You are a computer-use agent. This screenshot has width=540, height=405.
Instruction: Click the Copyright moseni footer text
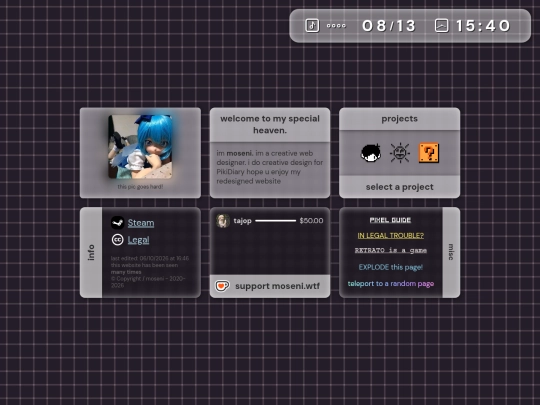pos(148,282)
